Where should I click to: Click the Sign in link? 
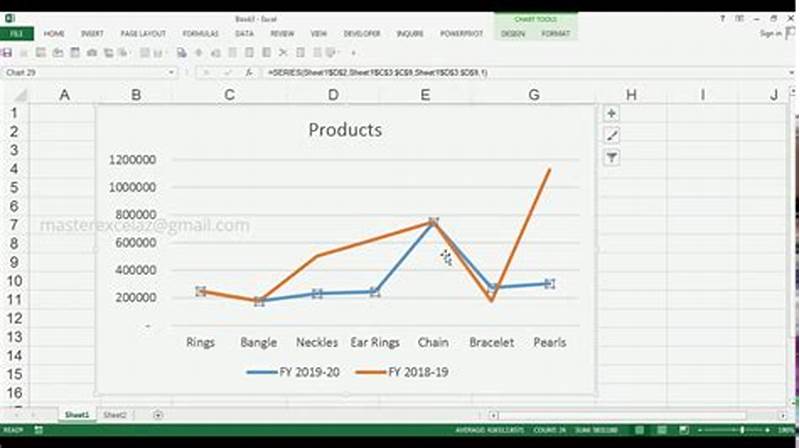tap(770, 34)
